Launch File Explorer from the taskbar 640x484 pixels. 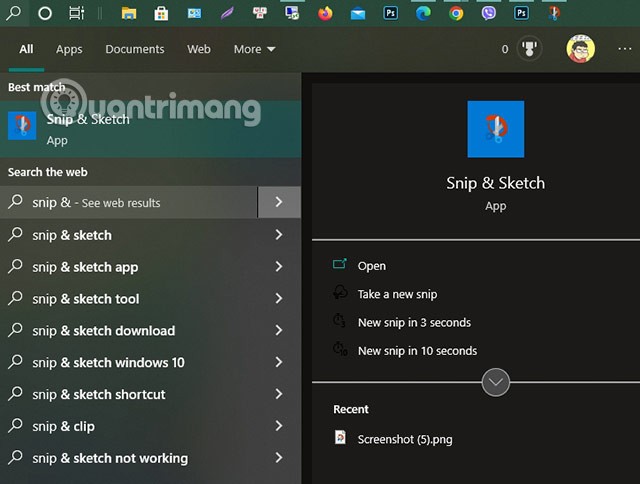(x=129, y=13)
